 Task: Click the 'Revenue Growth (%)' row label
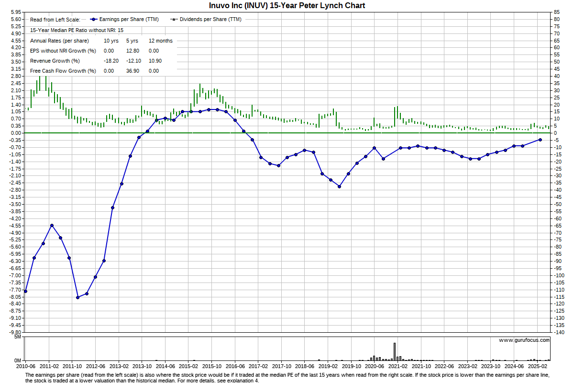(x=55, y=61)
